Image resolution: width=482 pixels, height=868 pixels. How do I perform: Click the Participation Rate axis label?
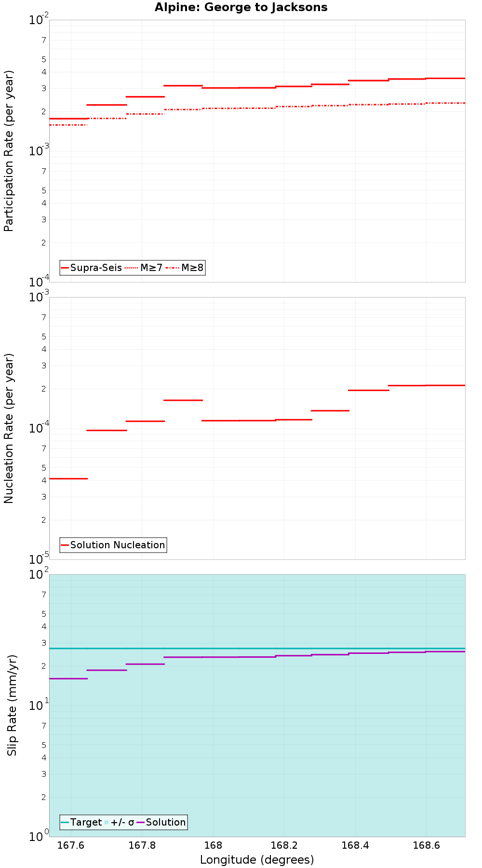point(9,151)
